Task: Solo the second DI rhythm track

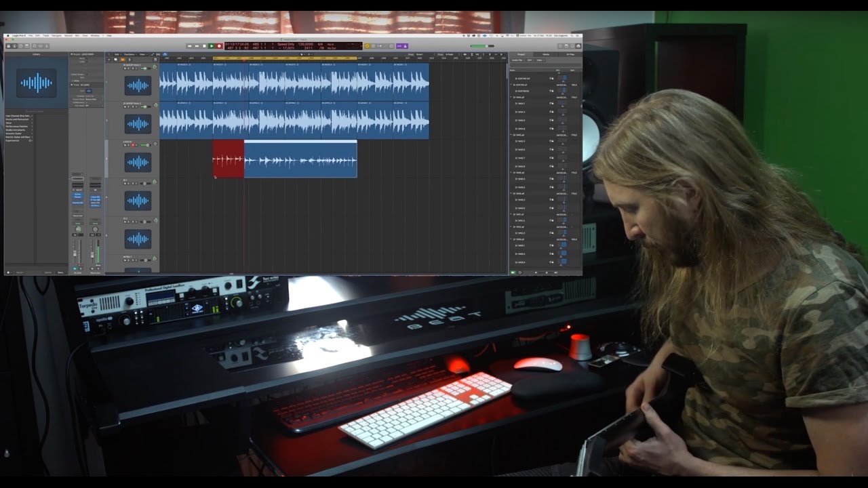Action: 128,106
